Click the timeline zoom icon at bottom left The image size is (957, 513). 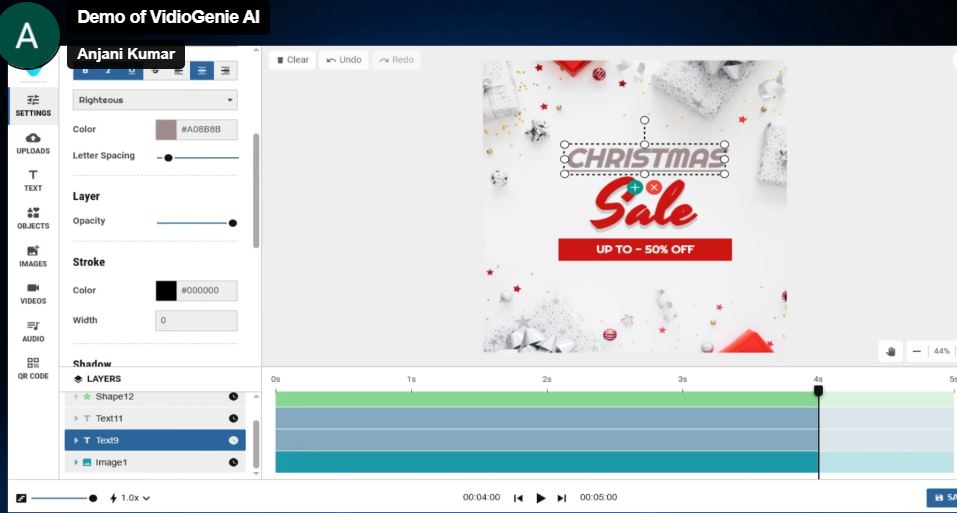click(x=21, y=498)
